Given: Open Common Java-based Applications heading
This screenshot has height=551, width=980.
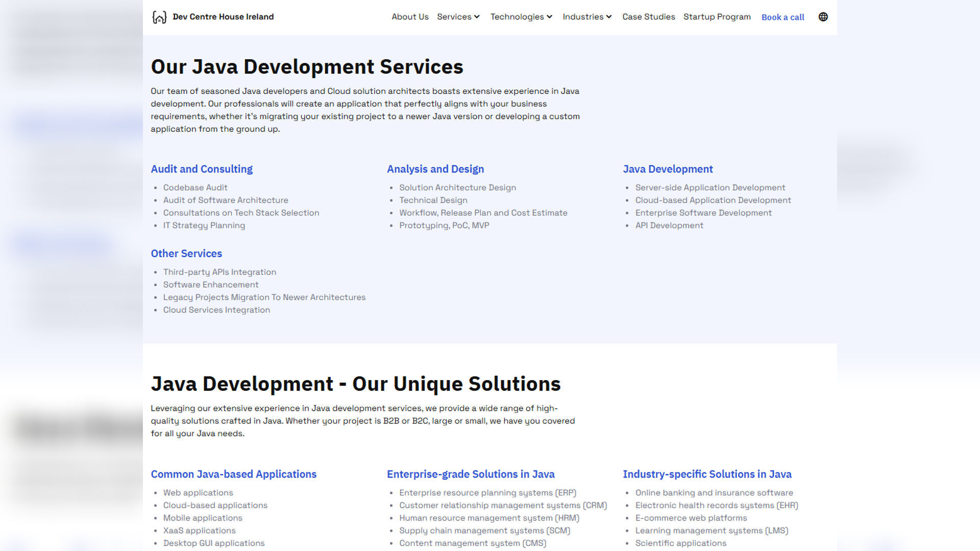Looking at the screenshot, I should click(x=233, y=474).
